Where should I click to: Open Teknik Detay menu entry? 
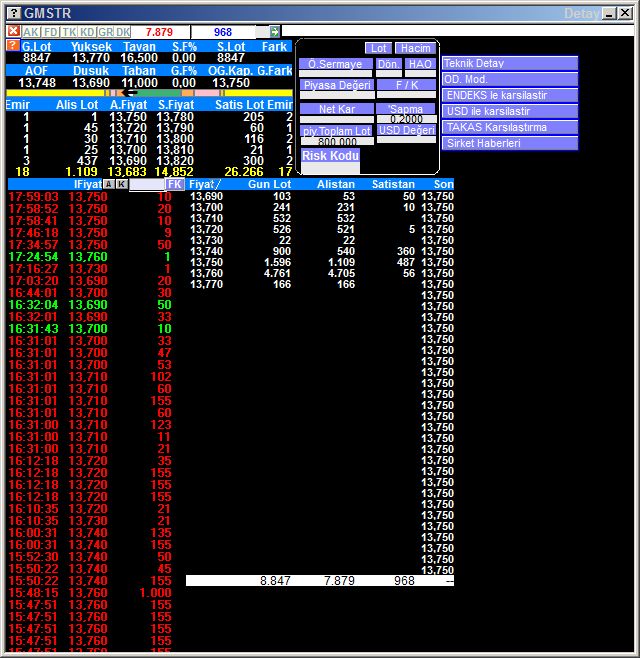pos(510,63)
